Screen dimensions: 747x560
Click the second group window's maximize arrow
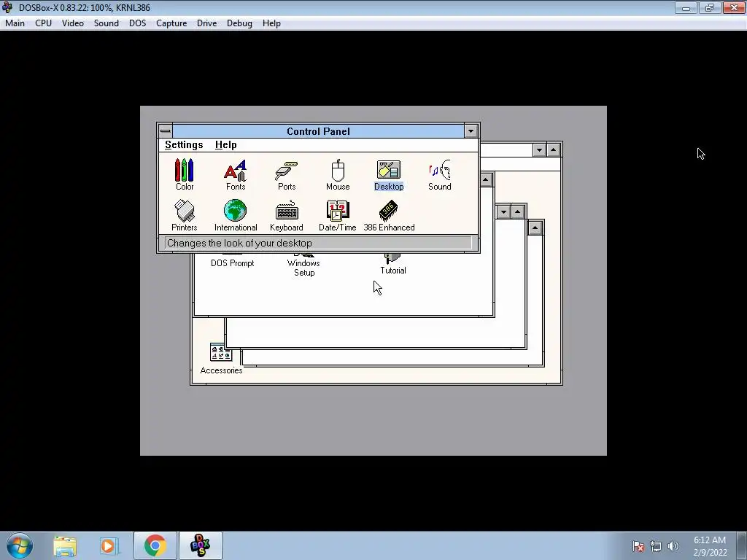(x=517, y=212)
